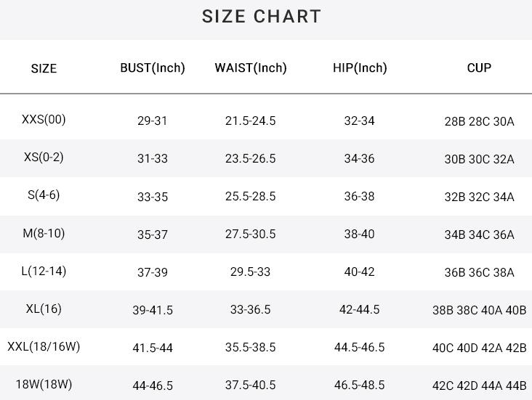Click the 40-42 hip measurement cell
The height and width of the screenshot is (400, 532).
[x=359, y=272]
